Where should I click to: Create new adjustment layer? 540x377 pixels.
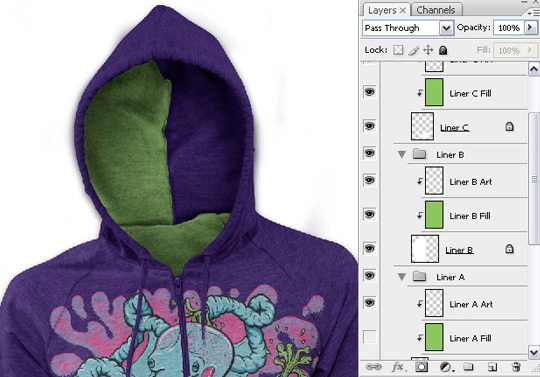pos(446,367)
